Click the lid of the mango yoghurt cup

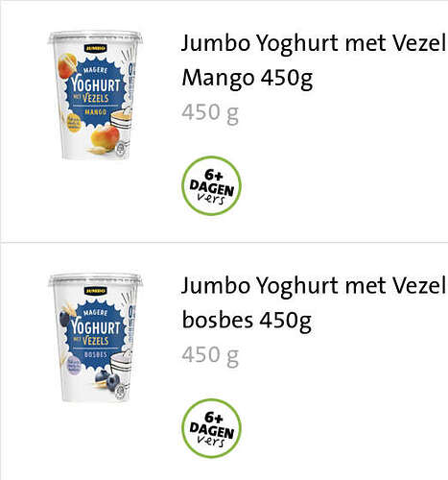(x=95, y=36)
